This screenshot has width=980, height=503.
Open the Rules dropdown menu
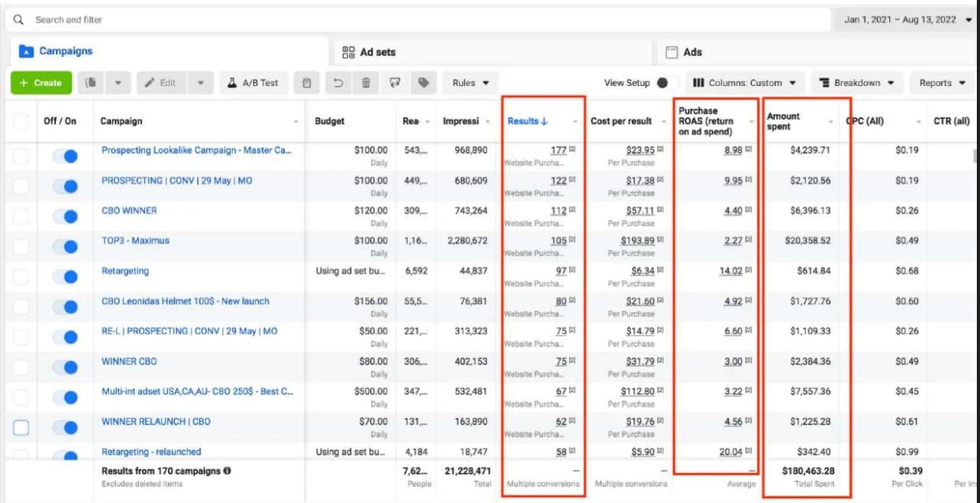coord(470,83)
